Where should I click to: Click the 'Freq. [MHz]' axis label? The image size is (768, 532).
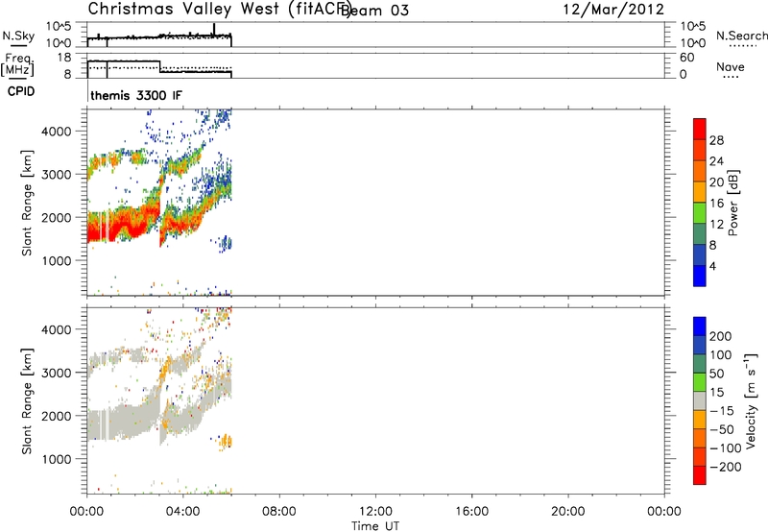18,65
